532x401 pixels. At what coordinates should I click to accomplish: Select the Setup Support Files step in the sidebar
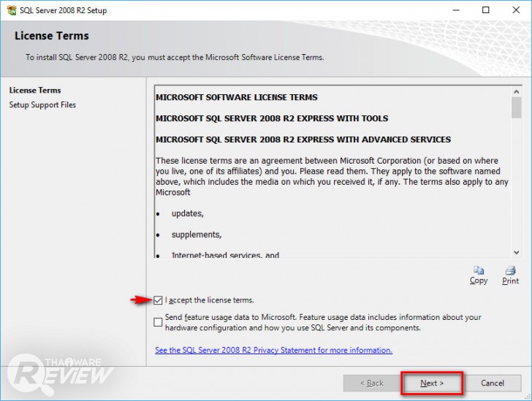42,105
